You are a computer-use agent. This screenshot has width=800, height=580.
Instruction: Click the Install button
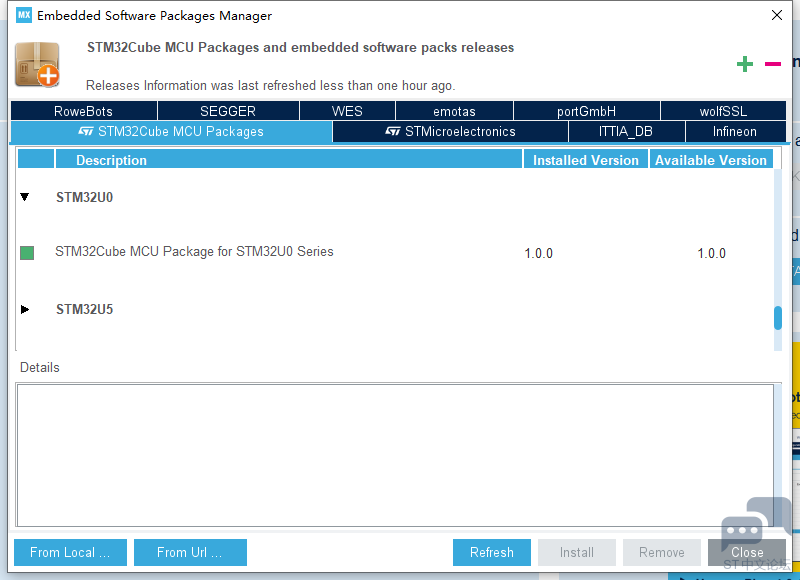pos(577,552)
